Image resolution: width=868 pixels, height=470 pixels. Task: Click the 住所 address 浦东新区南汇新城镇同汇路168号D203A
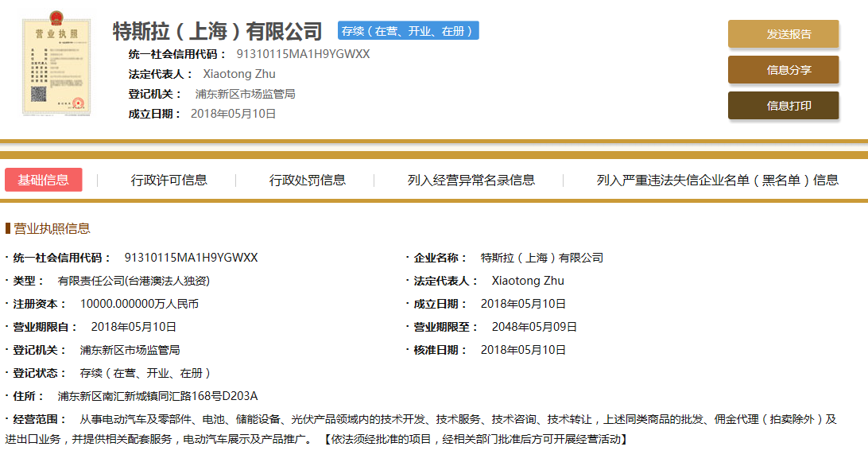point(157,396)
